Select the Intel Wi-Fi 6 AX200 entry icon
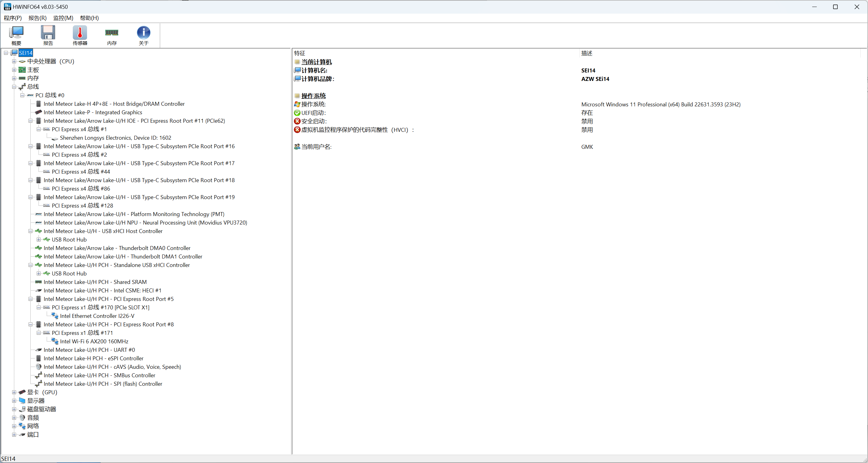The width and height of the screenshot is (868, 463). (55, 341)
